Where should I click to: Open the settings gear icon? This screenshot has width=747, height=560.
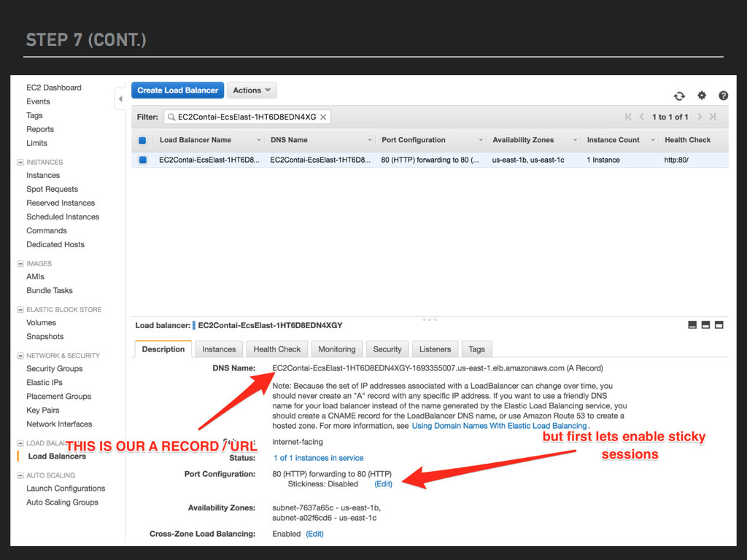701,96
